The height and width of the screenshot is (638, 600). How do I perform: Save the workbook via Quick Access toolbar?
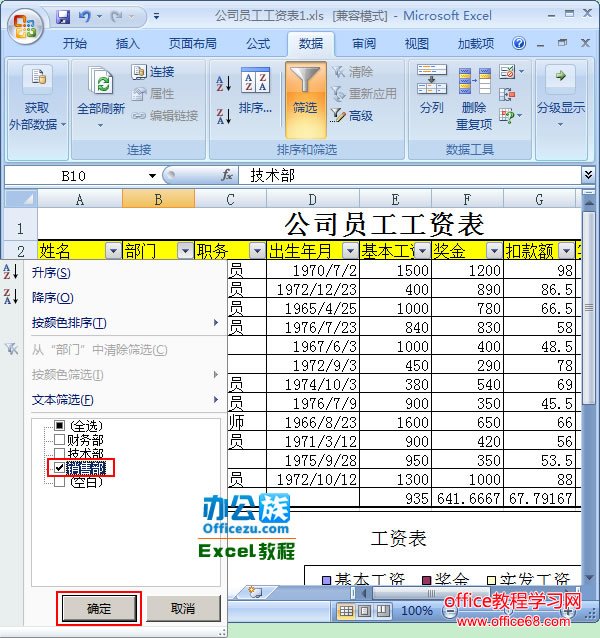(x=63, y=17)
